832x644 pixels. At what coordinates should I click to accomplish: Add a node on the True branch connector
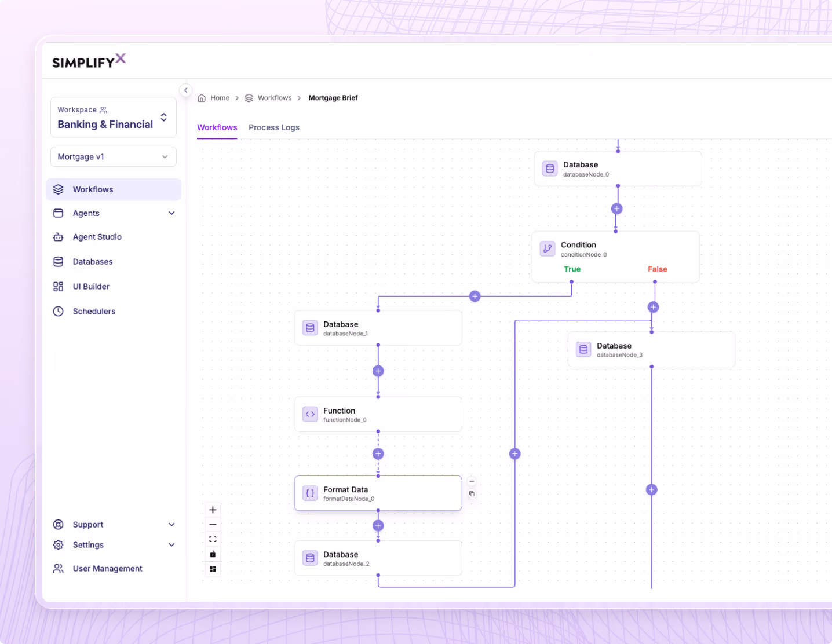[x=475, y=297]
